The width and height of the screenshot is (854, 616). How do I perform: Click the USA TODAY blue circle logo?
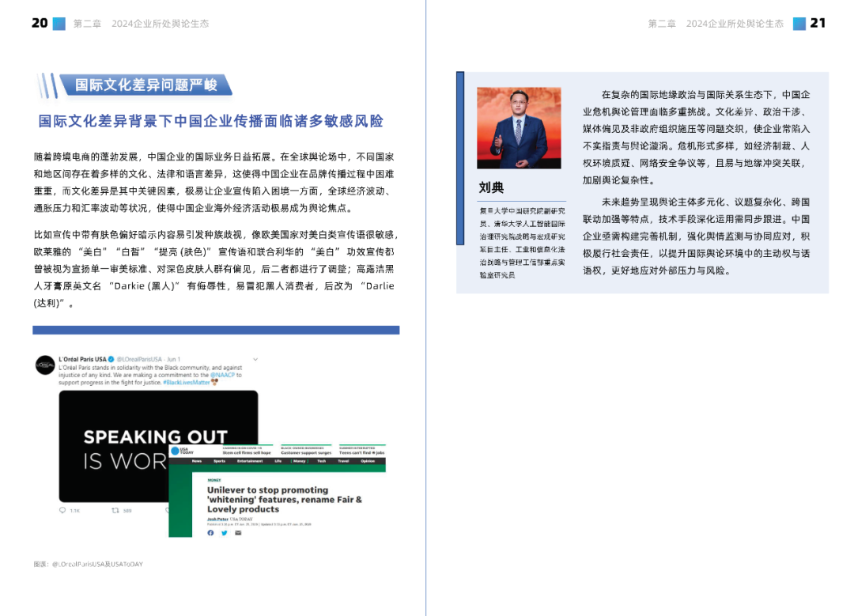(175, 451)
